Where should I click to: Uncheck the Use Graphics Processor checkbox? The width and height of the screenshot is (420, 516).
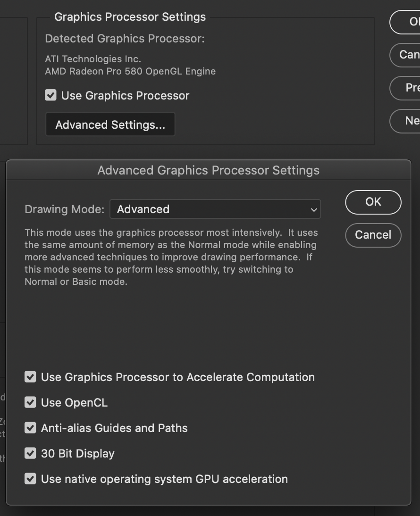(x=50, y=95)
